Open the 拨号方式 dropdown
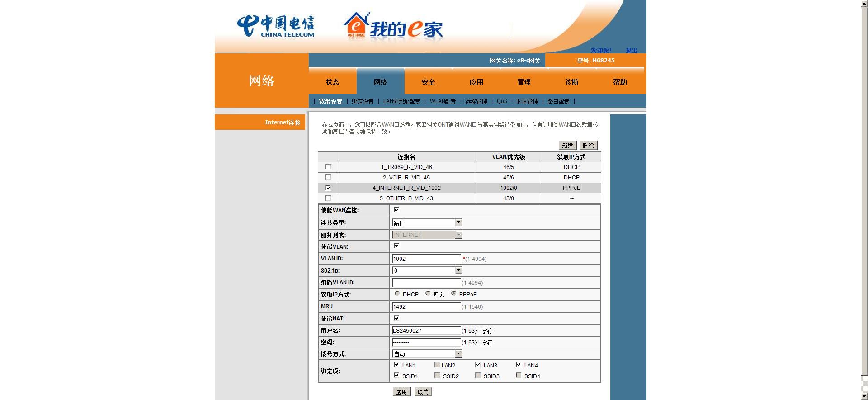Image resolution: width=868 pixels, height=400 pixels. [x=427, y=353]
